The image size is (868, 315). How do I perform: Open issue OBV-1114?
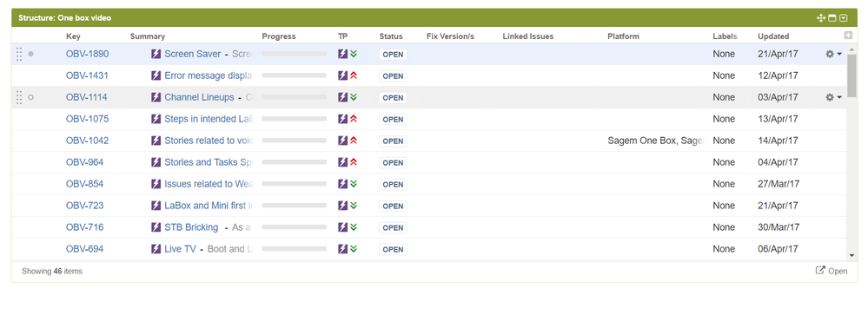point(87,97)
